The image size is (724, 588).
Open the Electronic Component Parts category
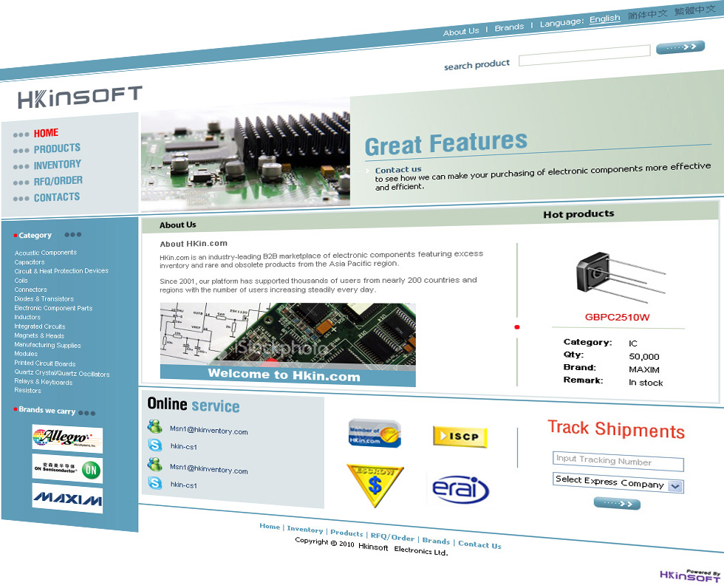click(53, 308)
